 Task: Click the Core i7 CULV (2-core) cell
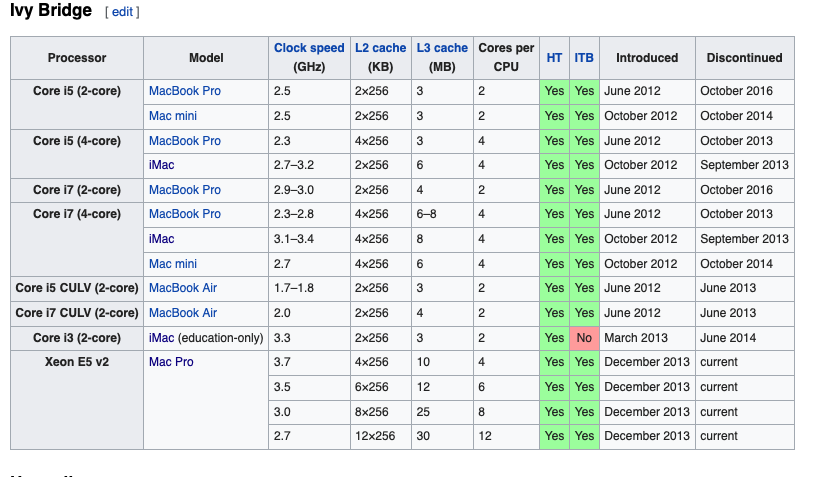77,313
